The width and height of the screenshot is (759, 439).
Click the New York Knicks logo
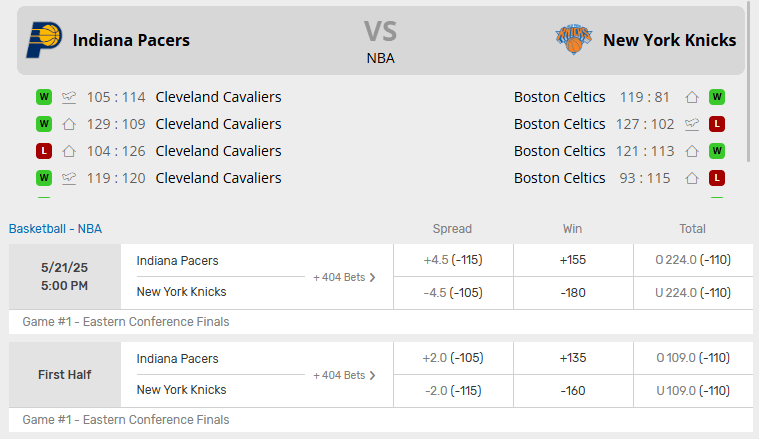coord(574,39)
